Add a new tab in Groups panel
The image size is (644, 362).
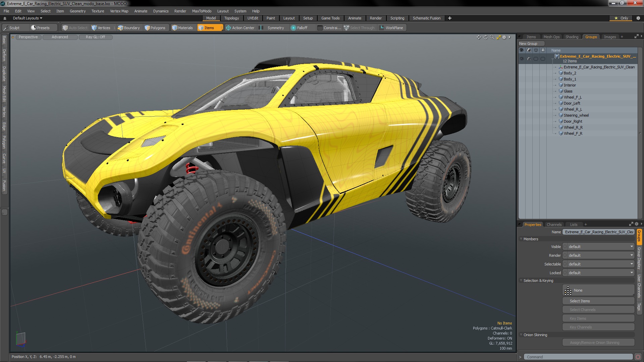pos(622,37)
